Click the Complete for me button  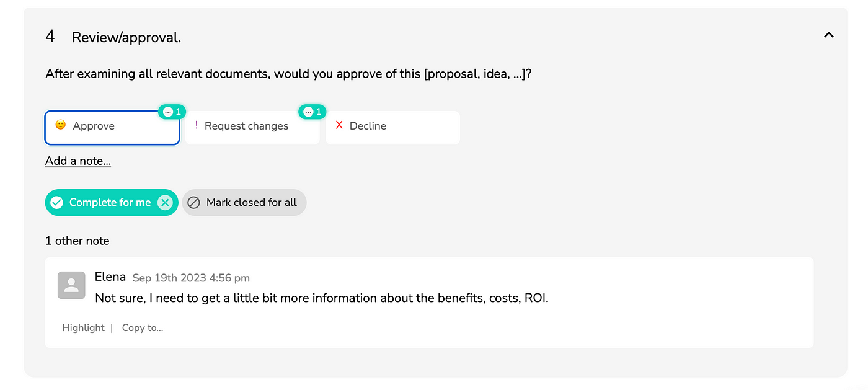[x=112, y=203]
